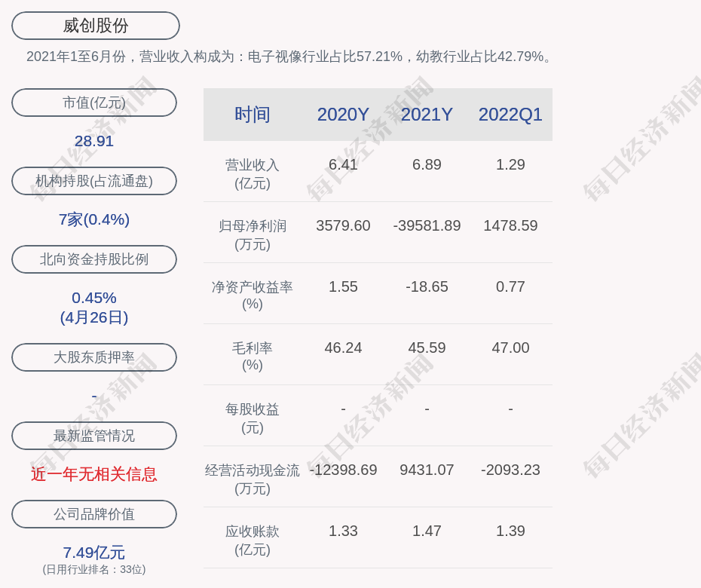Click cash flow value -2093.23
The image size is (701, 588).
point(510,470)
